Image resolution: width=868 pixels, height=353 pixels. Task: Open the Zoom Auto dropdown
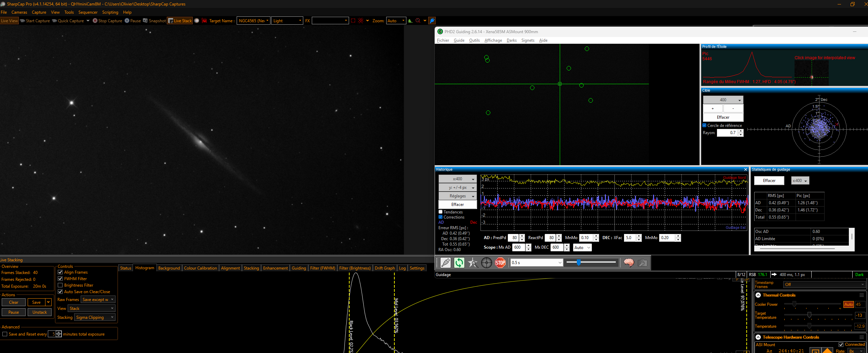[396, 21]
